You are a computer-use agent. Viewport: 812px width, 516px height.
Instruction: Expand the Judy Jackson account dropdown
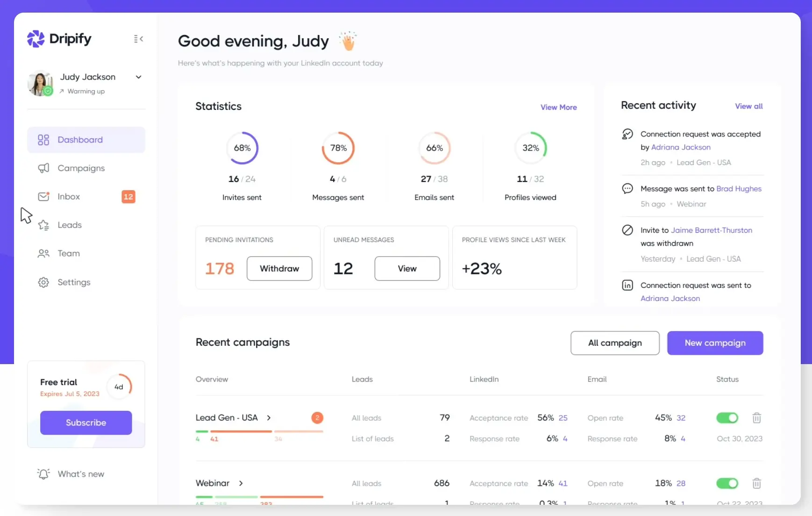(139, 77)
